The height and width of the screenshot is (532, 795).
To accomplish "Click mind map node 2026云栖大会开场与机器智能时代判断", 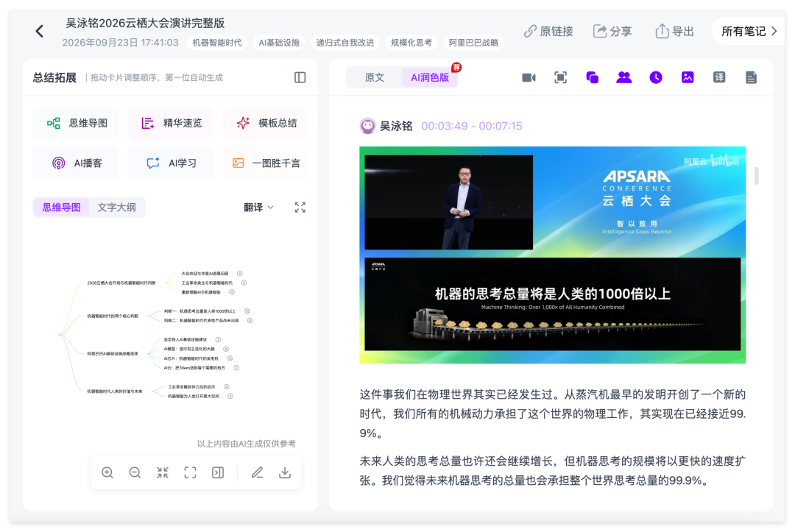I will 121,283.
